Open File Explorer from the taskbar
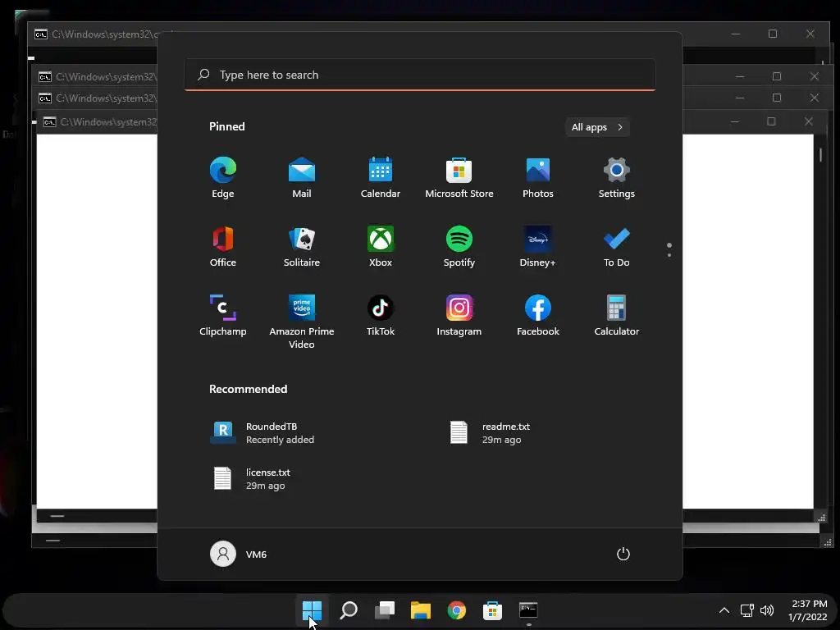 pos(421,610)
